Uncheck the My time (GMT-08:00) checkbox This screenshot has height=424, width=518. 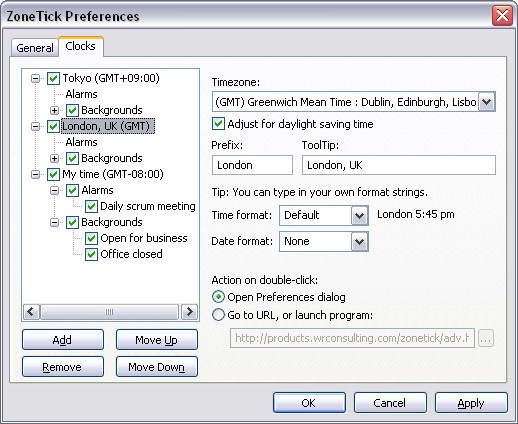click(53, 174)
